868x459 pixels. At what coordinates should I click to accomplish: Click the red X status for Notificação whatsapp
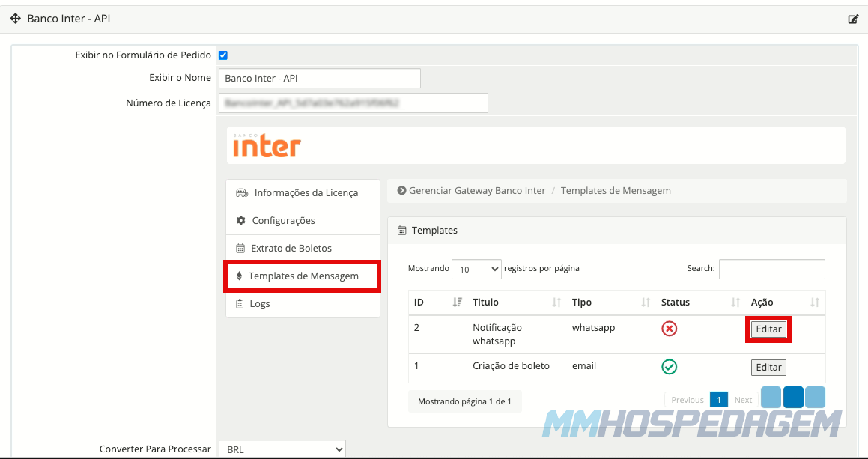670,329
